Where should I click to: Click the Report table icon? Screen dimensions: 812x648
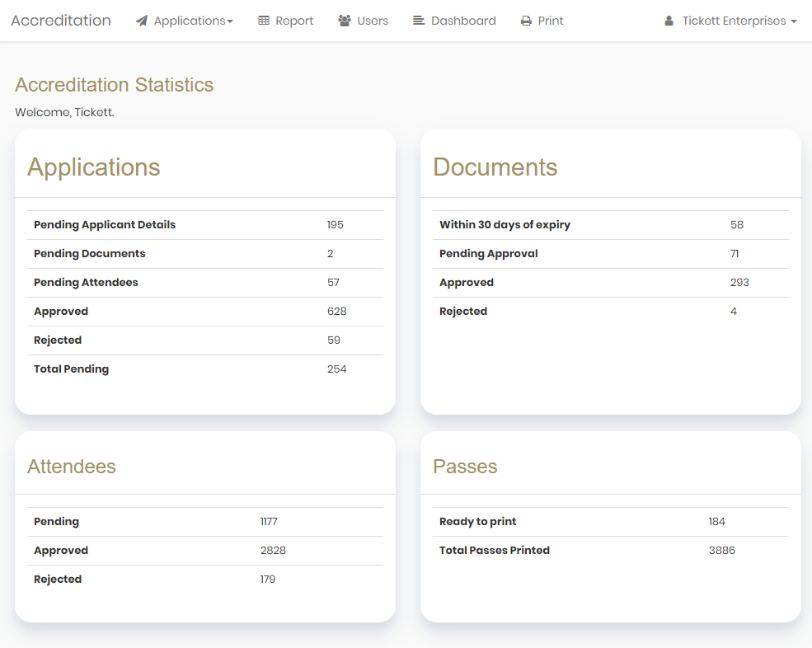click(x=264, y=21)
